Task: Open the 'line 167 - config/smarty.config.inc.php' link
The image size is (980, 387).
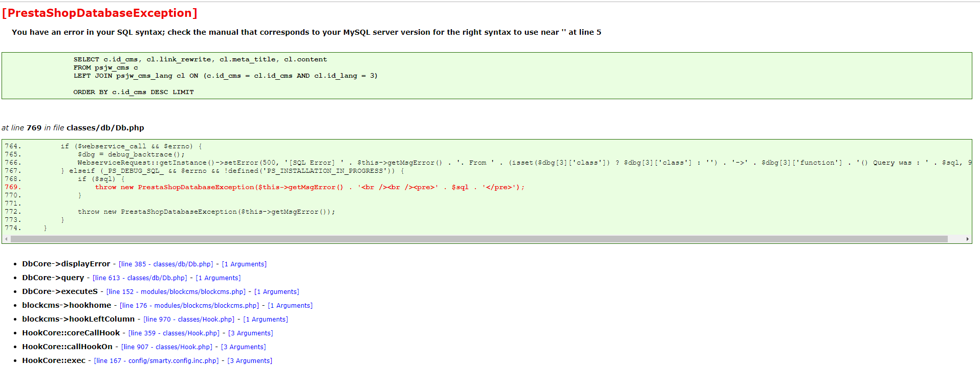Action: 157,361
